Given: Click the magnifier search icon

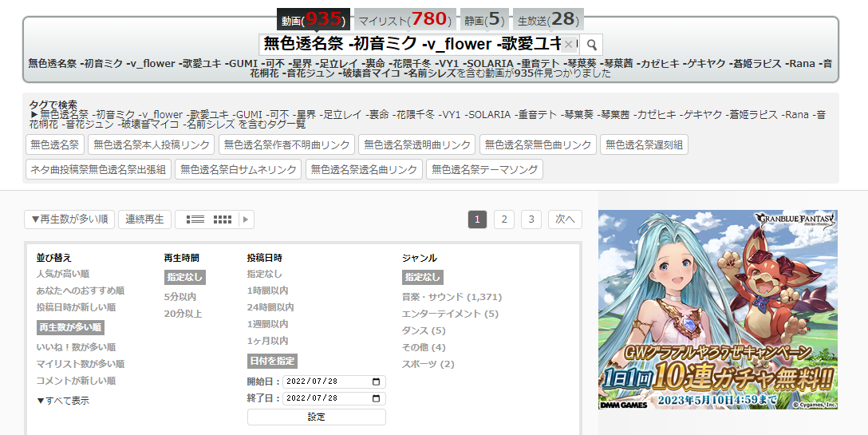Looking at the screenshot, I should point(592,45).
